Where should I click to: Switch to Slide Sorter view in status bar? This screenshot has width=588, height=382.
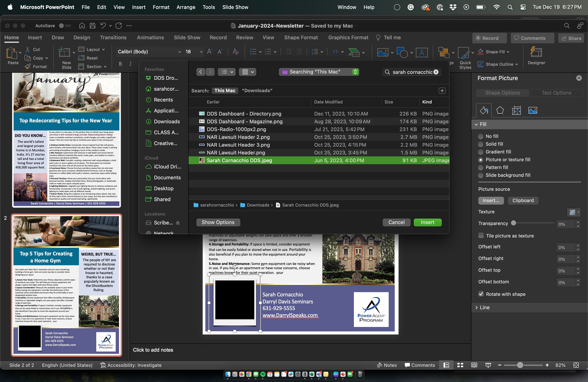pyautogui.click(x=460, y=365)
